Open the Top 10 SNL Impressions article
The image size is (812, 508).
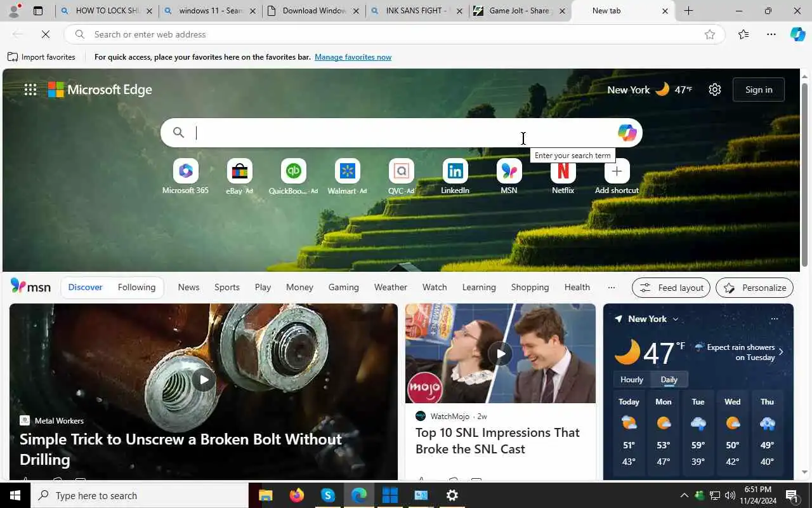tap(497, 440)
